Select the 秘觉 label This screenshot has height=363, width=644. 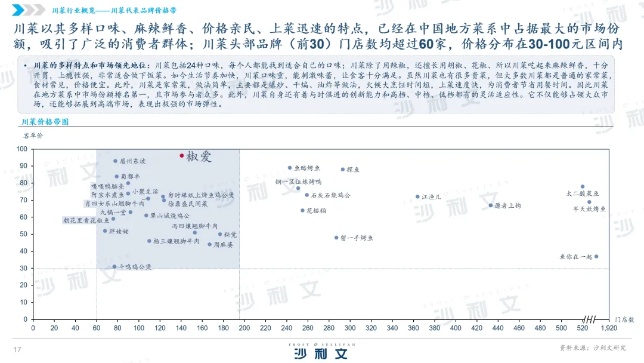pos(230,235)
